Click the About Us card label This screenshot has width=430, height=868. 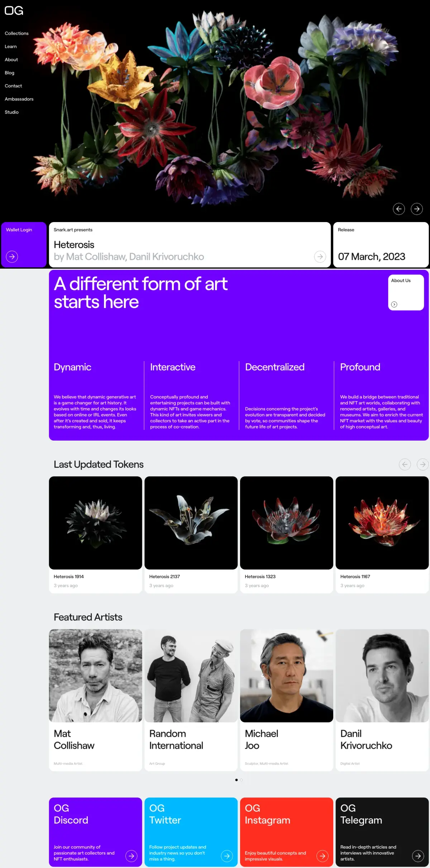[401, 280]
